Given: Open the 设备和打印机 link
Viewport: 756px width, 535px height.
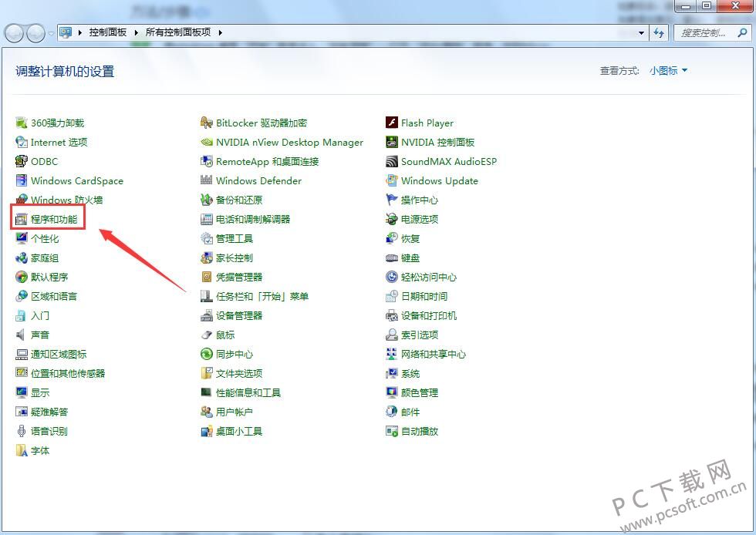Looking at the screenshot, I should [x=429, y=316].
